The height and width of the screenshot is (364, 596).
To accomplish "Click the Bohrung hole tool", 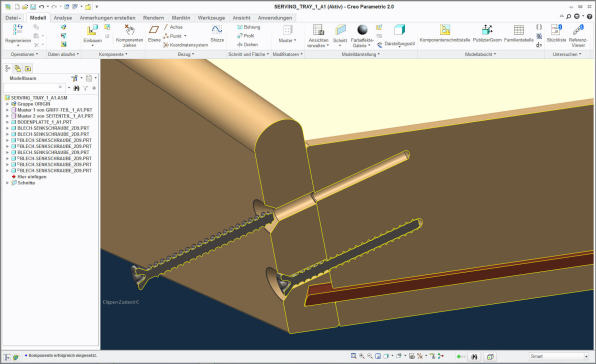I will pyautogui.click(x=249, y=27).
